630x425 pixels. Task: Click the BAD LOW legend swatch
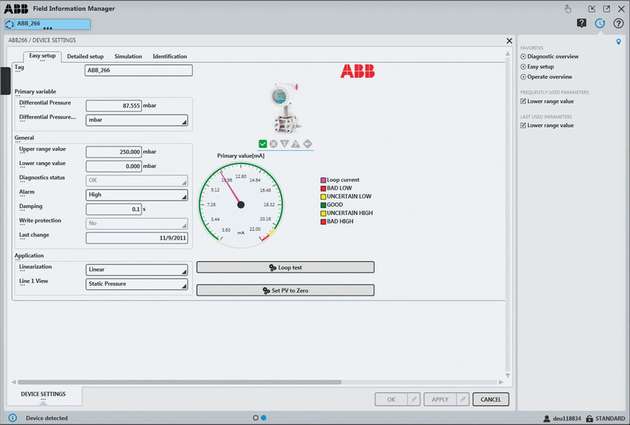click(323, 188)
